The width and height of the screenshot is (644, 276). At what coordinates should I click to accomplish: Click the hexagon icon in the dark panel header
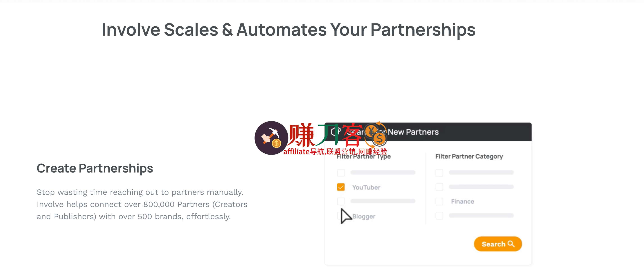(335, 131)
